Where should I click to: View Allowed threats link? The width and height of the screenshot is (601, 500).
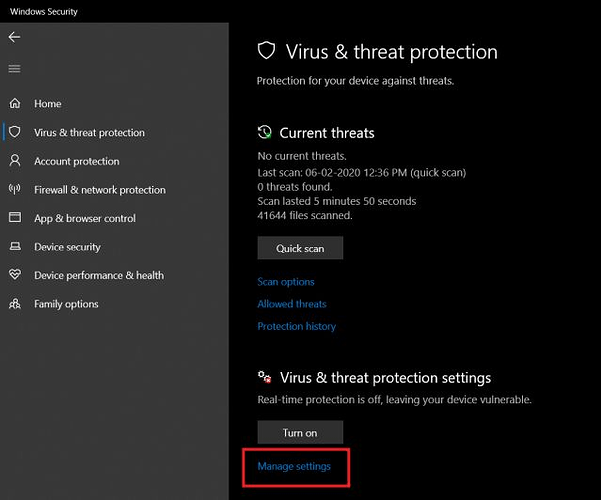point(292,304)
